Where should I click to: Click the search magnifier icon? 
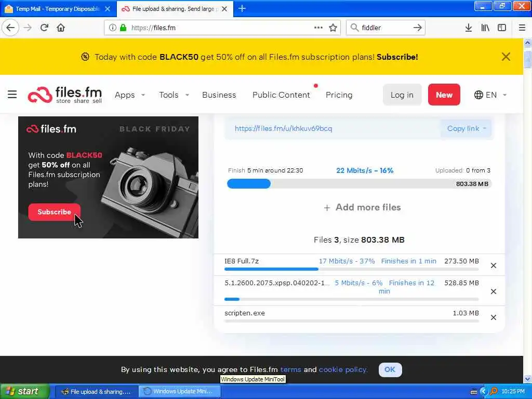pos(354,28)
